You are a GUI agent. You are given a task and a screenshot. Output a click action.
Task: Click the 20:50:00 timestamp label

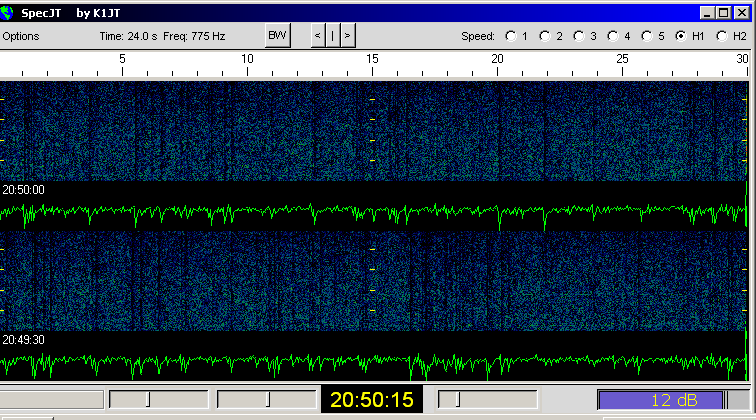[23, 190]
